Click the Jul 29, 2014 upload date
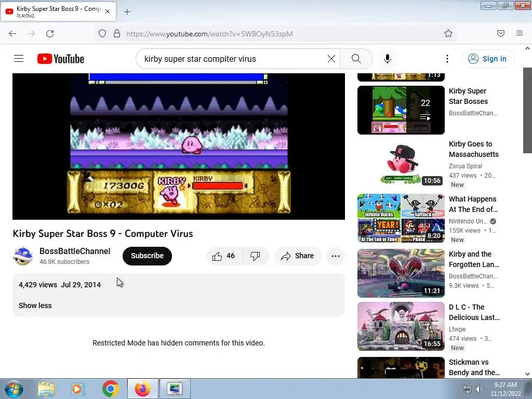Viewport: 532px width, 399px height. click(81, 285)
